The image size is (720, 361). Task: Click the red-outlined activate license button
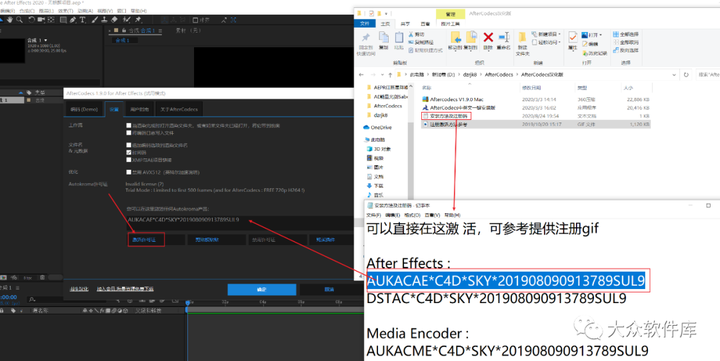[146, 240]
